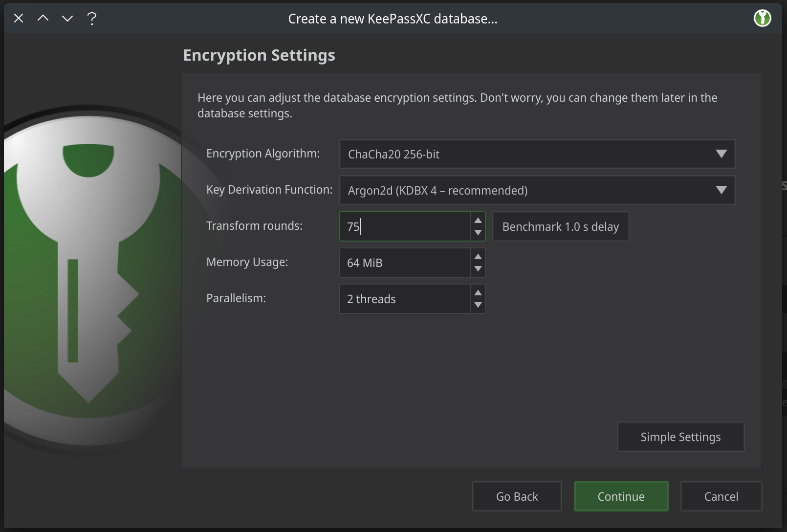Click the upward chevron icon in the title bar
The image size is (787, 532).
[x=43, y=18]
